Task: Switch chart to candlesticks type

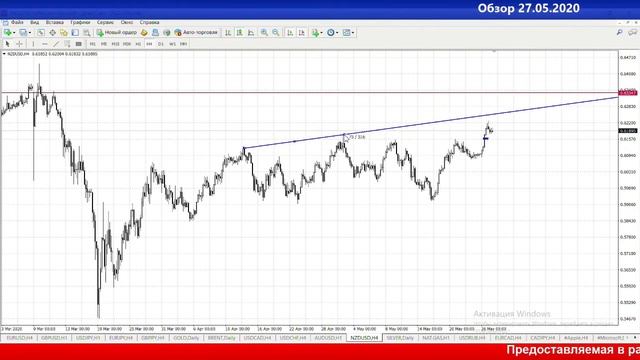Action: (x=240, y=33)
